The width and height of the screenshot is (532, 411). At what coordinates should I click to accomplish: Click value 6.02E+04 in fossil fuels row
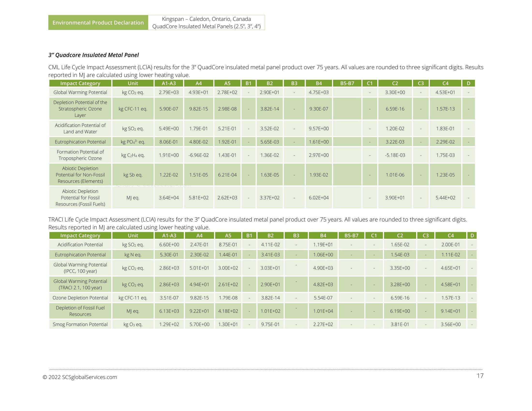click(319, 198)
